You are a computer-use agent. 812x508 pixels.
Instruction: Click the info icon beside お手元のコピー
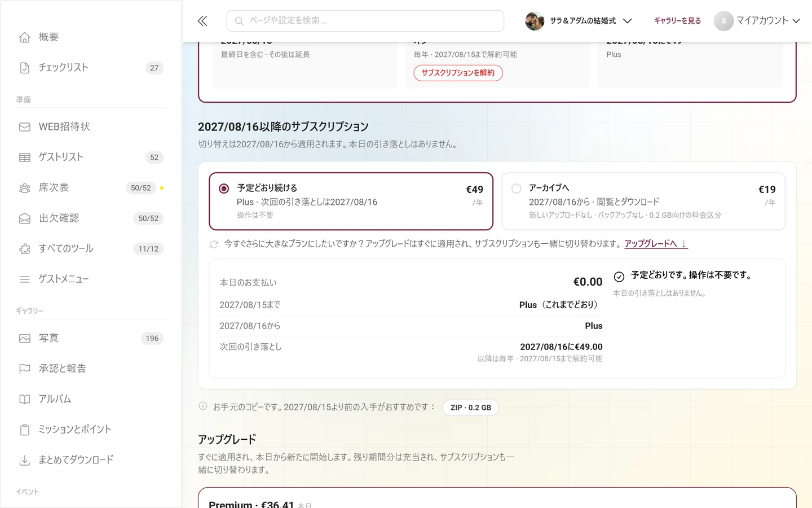[203, 406]
